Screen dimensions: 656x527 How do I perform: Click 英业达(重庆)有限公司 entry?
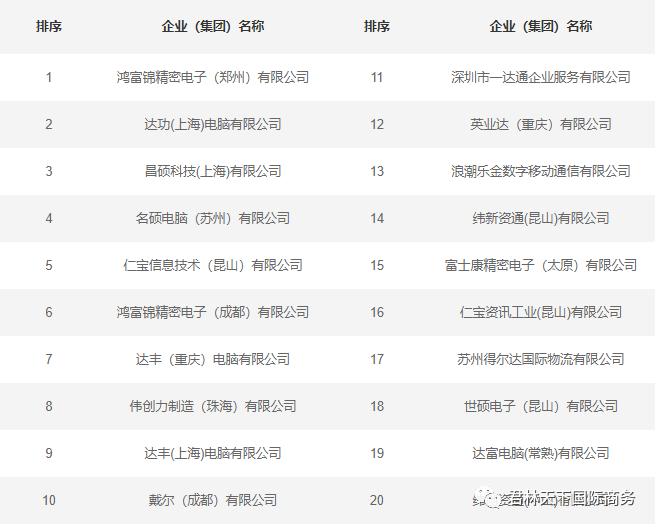point(541,124)
